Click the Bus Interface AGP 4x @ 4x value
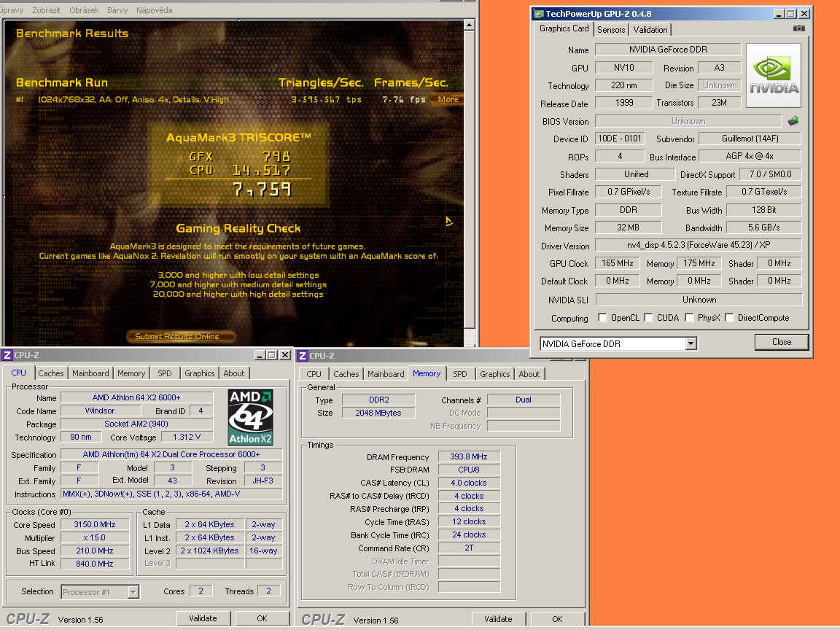 (x=750, y=157)
